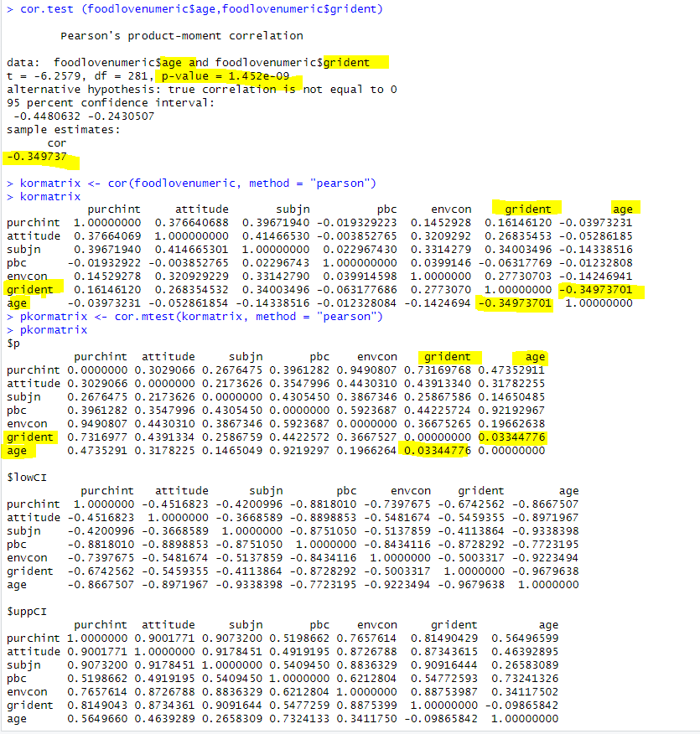Click the confidence interval values -0.4480632 -0.2430507
Viewport: 700px width, 734px height.
click(x=84, y=116)
